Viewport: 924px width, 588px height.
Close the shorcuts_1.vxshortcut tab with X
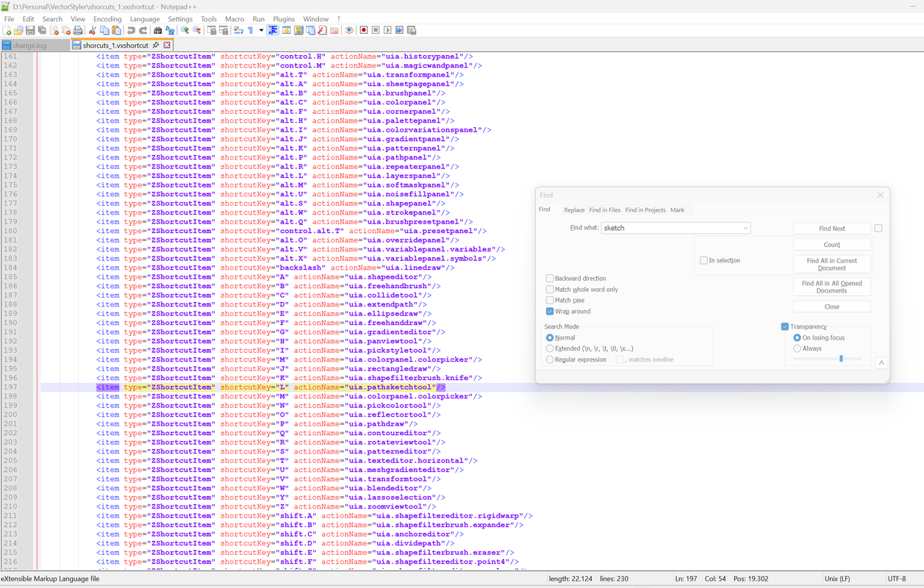(167, 46)
